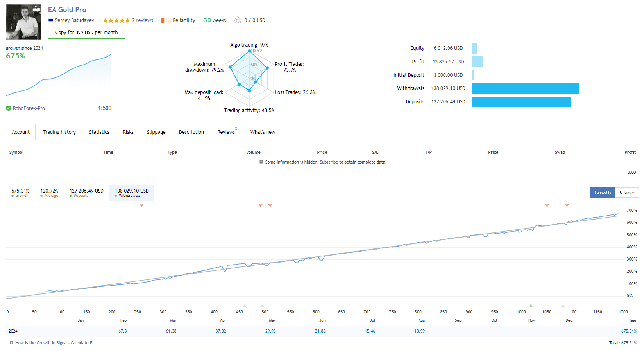Toggle the Growth series on the chart
Viewport: 644px width, 351px height.
point(20,193)
